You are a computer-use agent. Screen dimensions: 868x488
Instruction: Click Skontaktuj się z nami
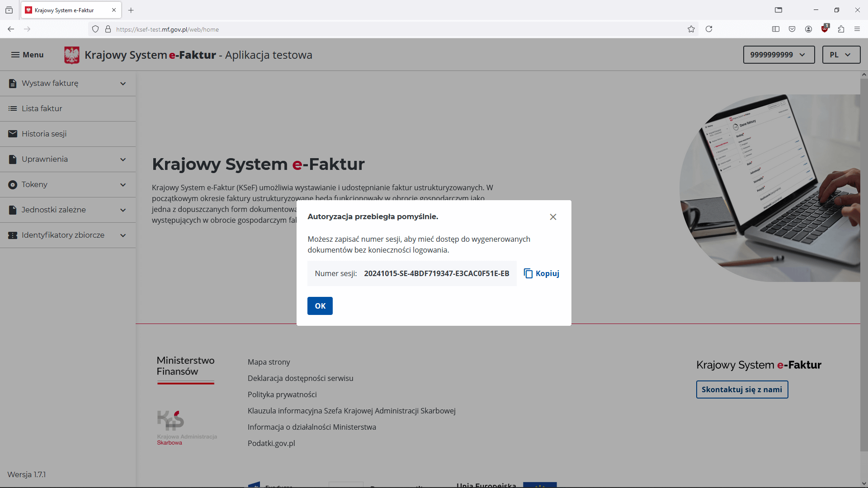click(742, 389)
